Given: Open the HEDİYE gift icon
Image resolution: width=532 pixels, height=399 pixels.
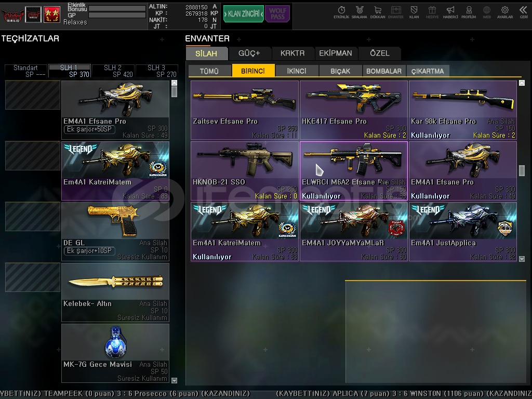Looking at the screenshot, I should coord(432,12).
